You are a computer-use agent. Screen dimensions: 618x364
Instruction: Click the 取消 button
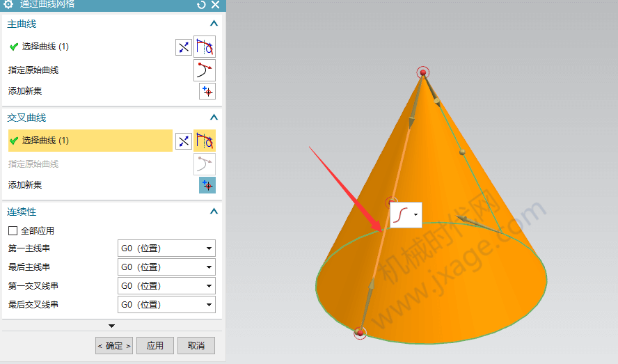tap(196, 346)
